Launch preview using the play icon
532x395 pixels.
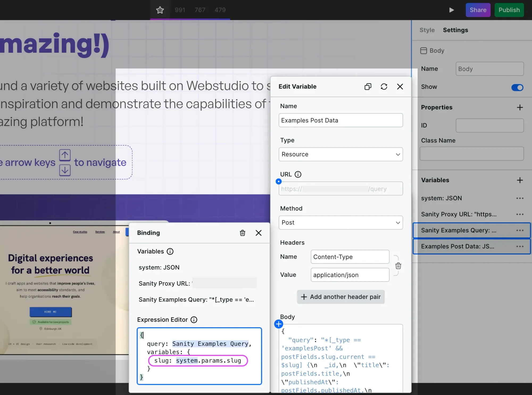click(x=451, y=10)
